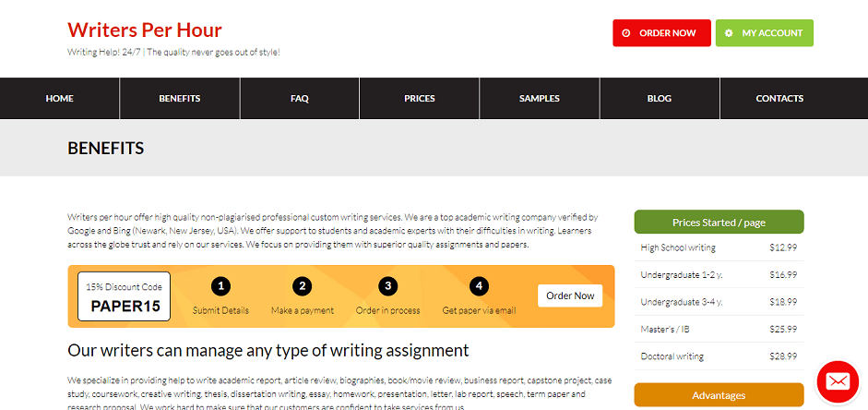The image size is (868, 410).
Task: Click the Prices Started / page header
Action: pos(719,223)
